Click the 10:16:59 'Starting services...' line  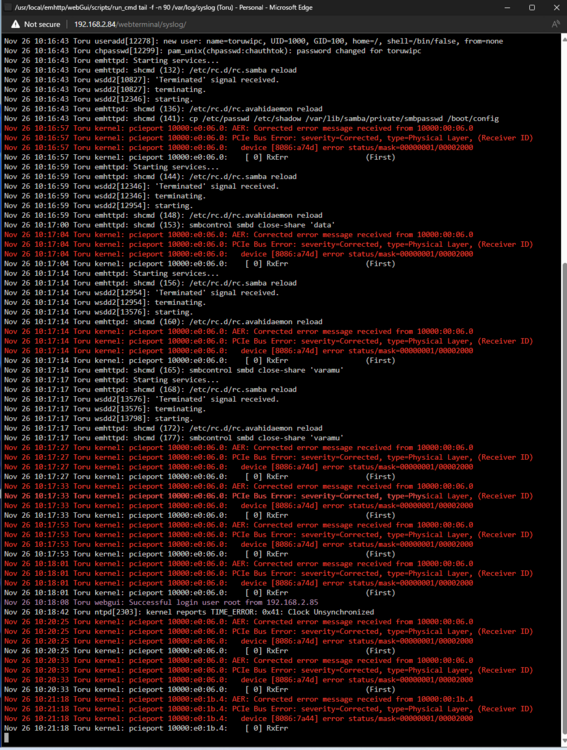[111, 167]
